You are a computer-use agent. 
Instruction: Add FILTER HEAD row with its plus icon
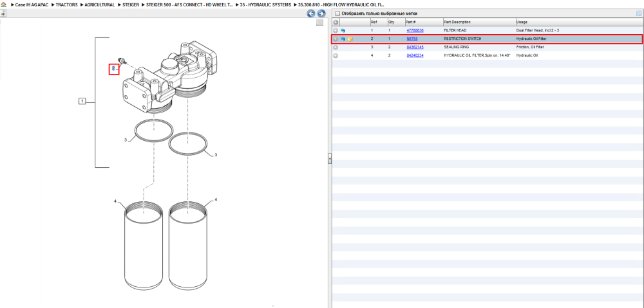click(336, 31)
